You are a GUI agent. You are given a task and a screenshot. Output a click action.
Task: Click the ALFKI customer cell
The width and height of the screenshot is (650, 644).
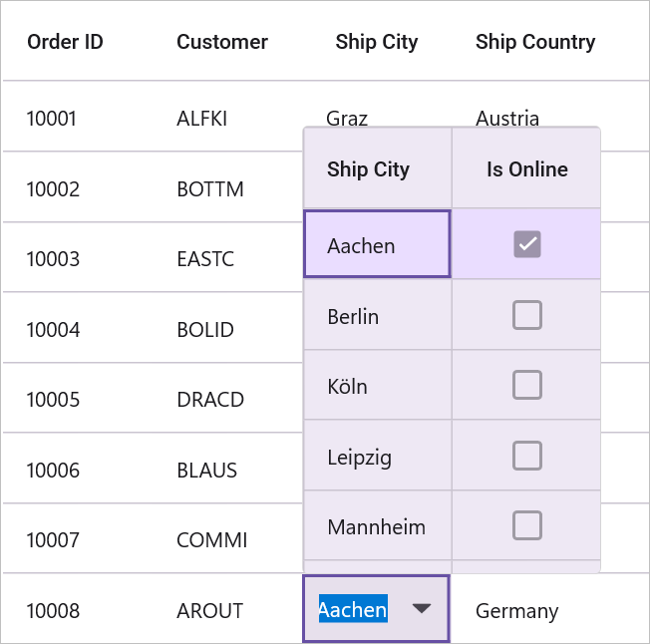(201, 119)
